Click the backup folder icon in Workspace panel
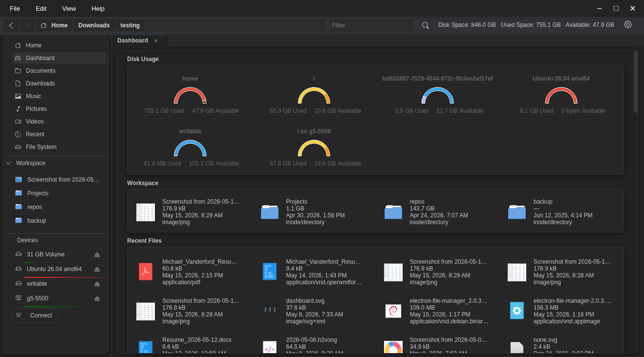The image size is (644, 357). (517, 212)
